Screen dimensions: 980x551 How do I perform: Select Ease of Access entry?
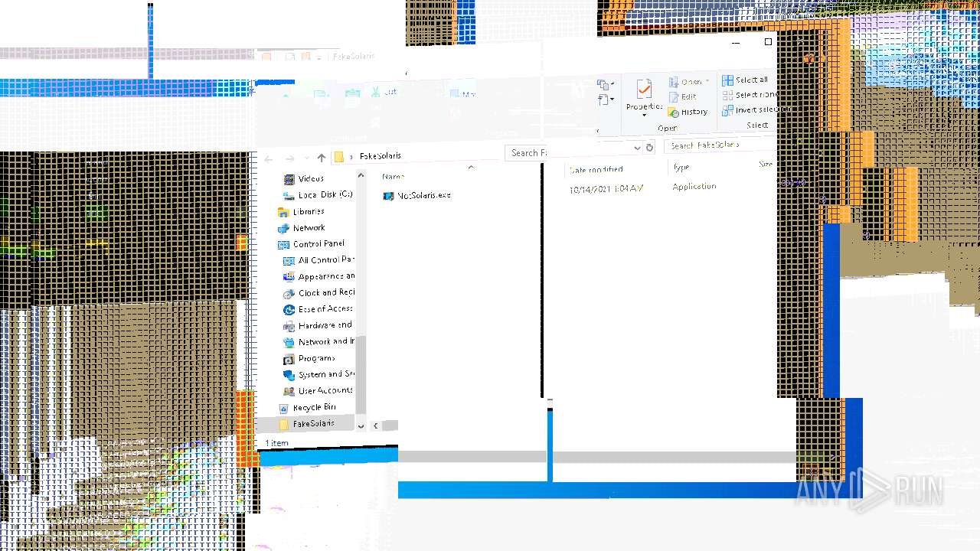(318, 308)
